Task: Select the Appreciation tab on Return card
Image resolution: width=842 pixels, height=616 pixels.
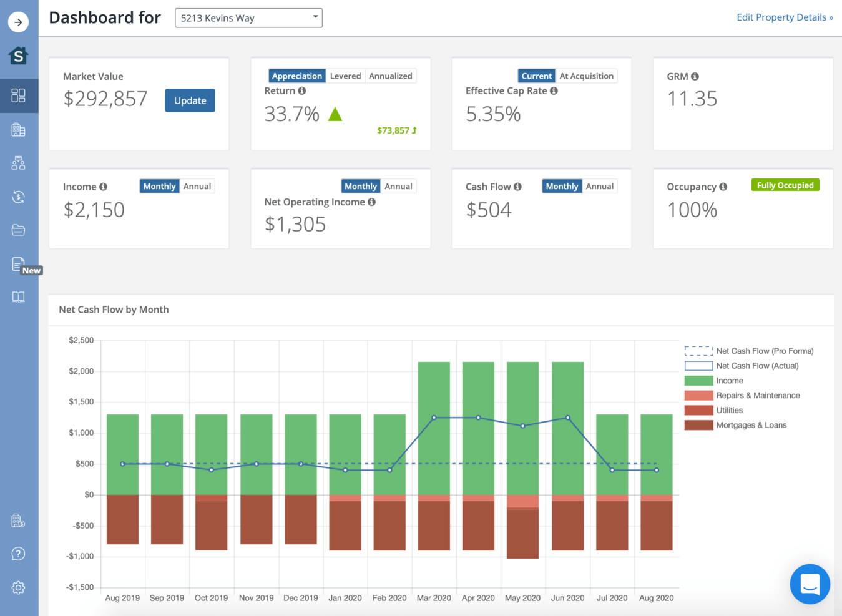Action: pyautogui.click(x=297, y=76)
